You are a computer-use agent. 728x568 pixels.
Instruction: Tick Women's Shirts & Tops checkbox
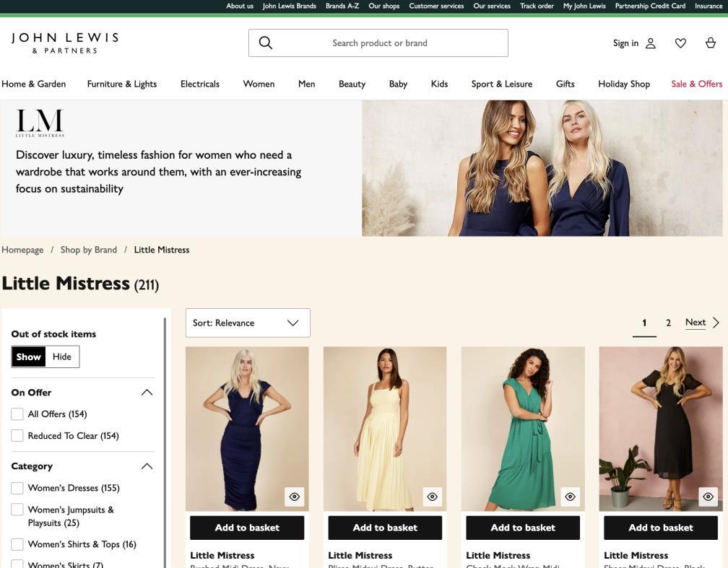(17, 544)
